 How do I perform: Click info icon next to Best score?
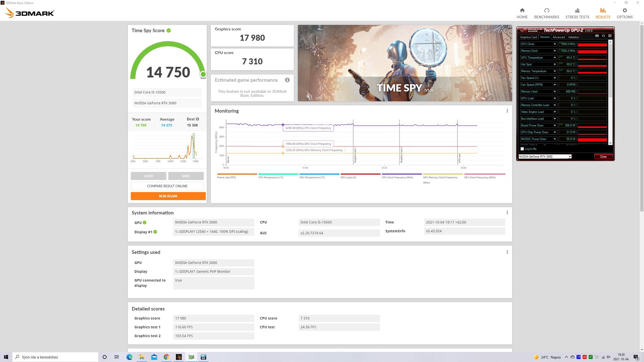pos(197,119)
